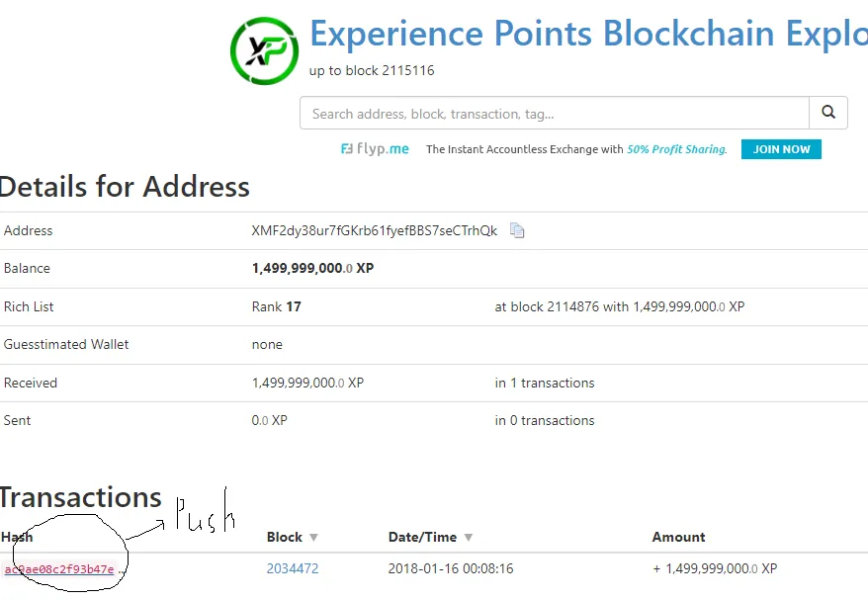Open the Experience Points Blockchain Explorer title link
The image size is (868, 600).
(x=588, y=34)
